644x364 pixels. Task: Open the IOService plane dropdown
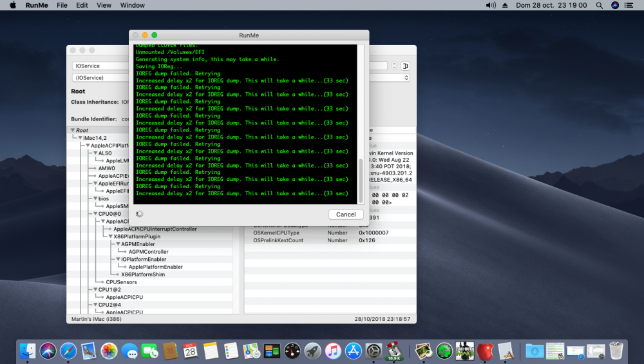(100, 66)
